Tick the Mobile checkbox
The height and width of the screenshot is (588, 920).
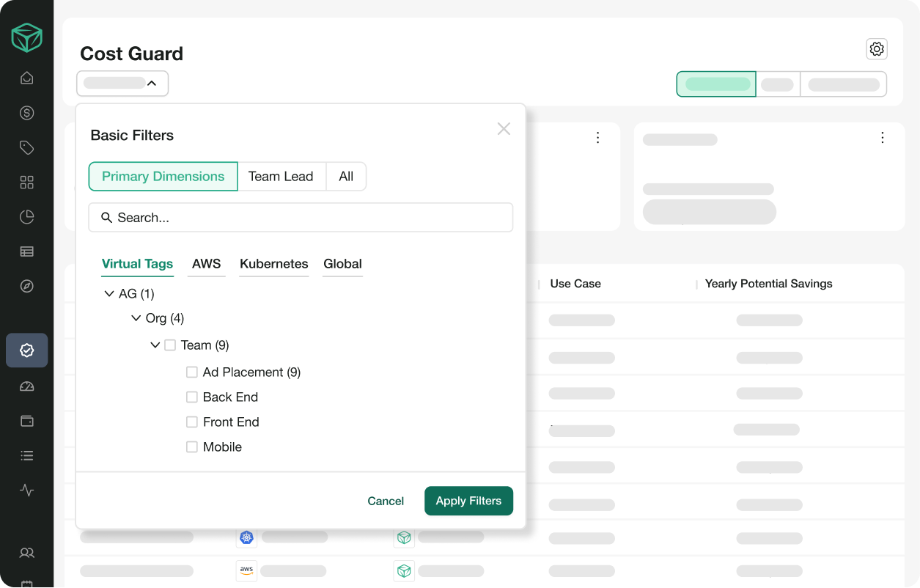(x=192, y=447)
